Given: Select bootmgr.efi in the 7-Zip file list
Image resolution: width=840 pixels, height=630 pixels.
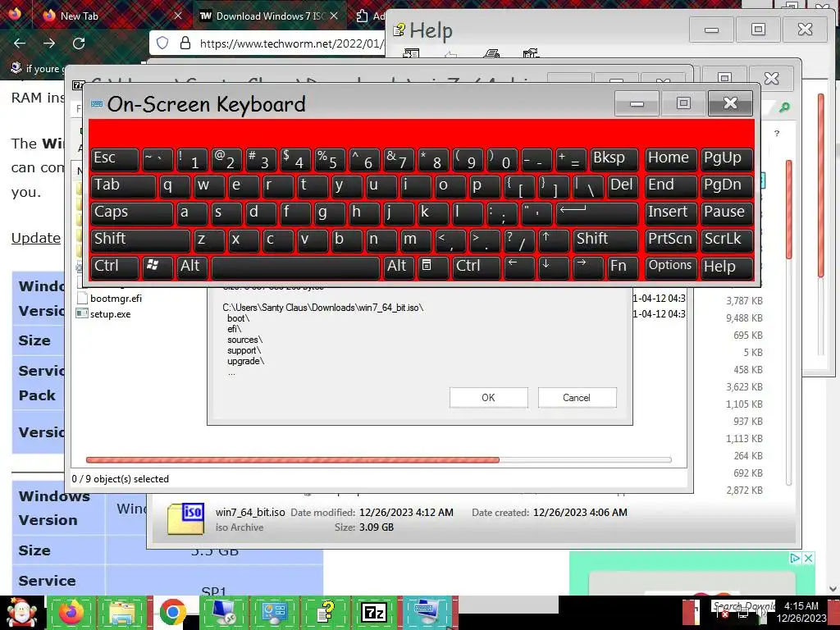Looking at the screenshot, I should [x=116, y=299].
